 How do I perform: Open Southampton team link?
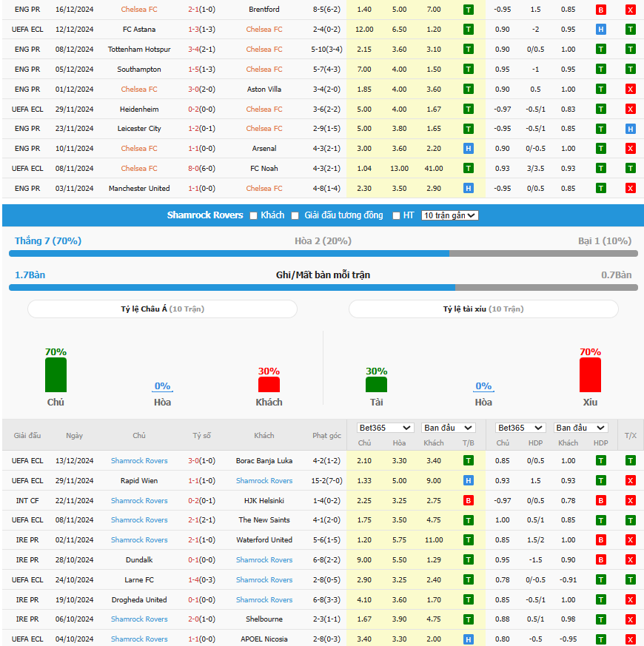[x=139, y=70]
